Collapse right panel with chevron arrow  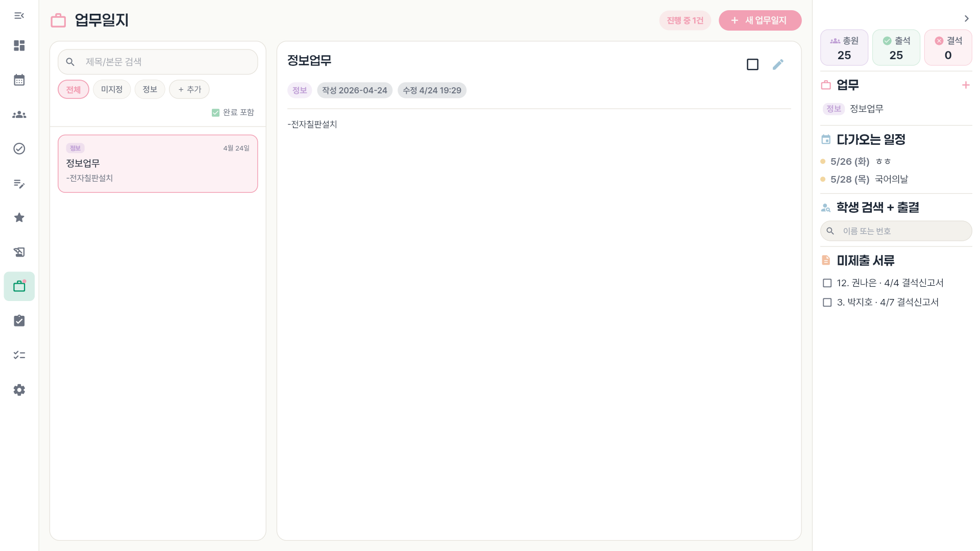tap(966, 18)
